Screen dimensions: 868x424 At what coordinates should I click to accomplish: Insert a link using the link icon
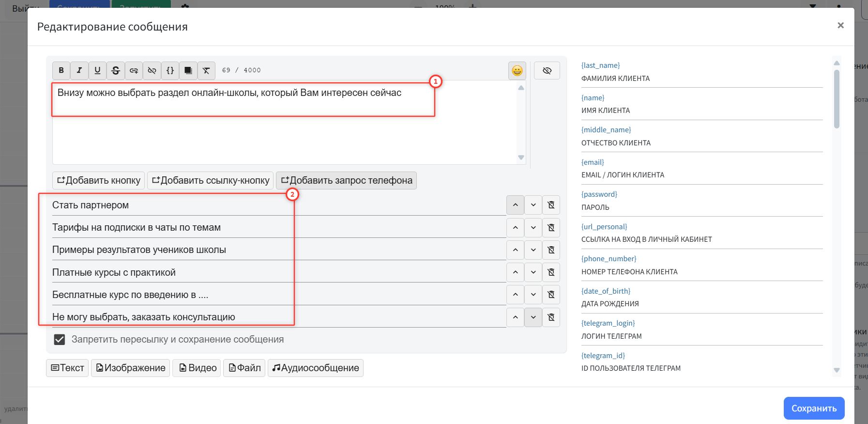pyautogui.click(x=134, y=70)
